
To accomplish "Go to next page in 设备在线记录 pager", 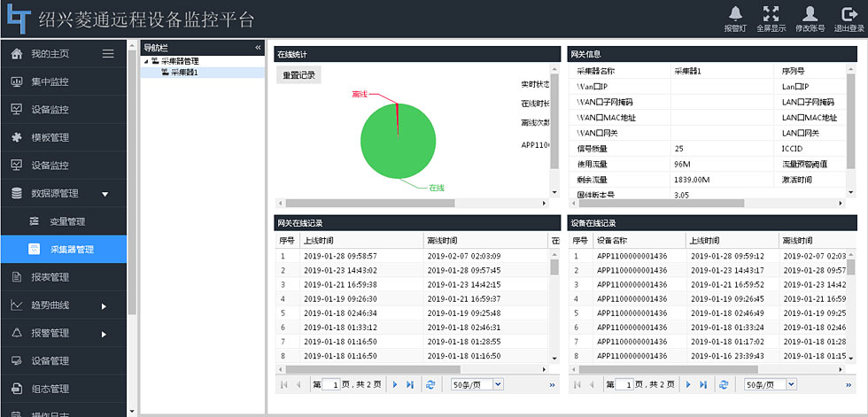I will [x=686, y=385].
